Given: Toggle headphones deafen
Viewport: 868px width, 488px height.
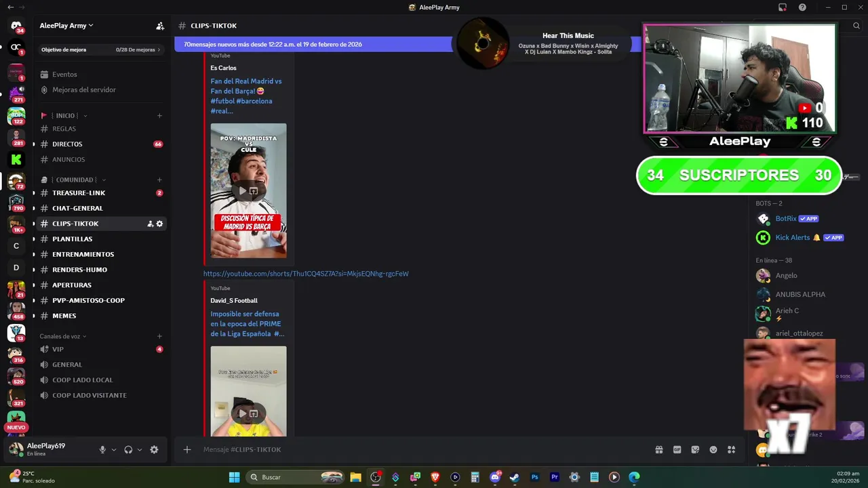Looking at the screenshot, I should [128, 449].
